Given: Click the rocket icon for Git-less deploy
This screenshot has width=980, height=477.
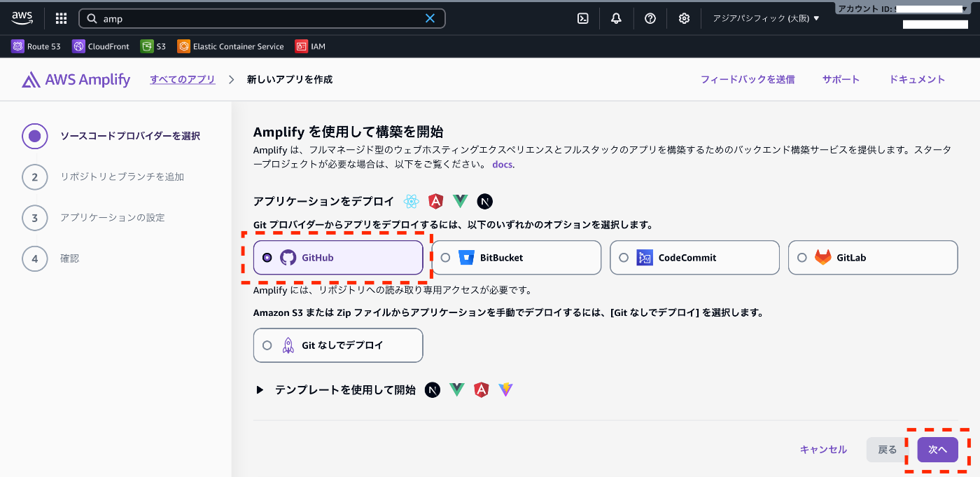Looking at the screenshot, I should tap(288, 345).
